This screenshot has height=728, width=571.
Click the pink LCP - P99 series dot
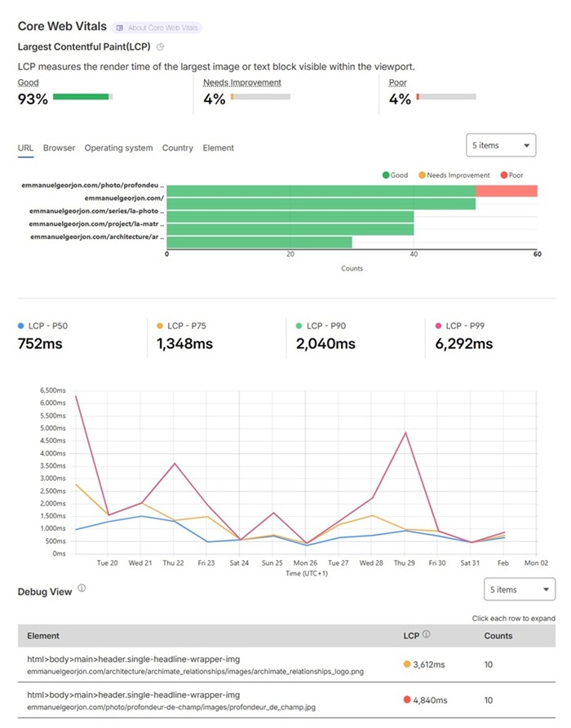pos(438,325)
